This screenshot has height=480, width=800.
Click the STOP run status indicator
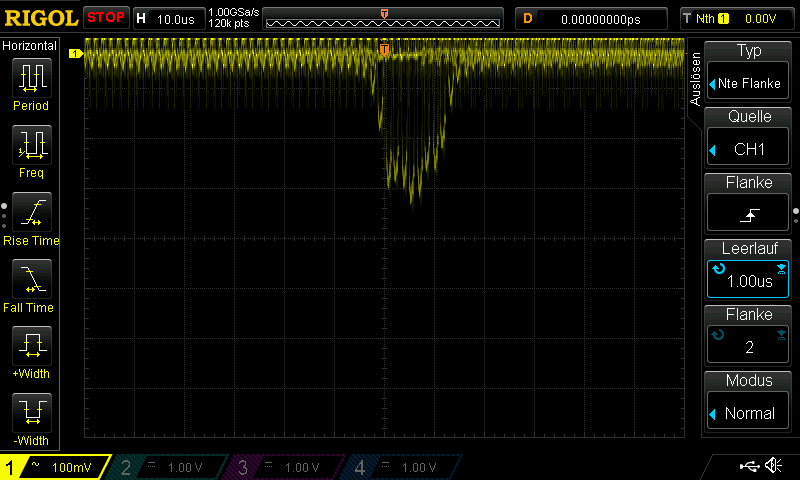[106, 18]
